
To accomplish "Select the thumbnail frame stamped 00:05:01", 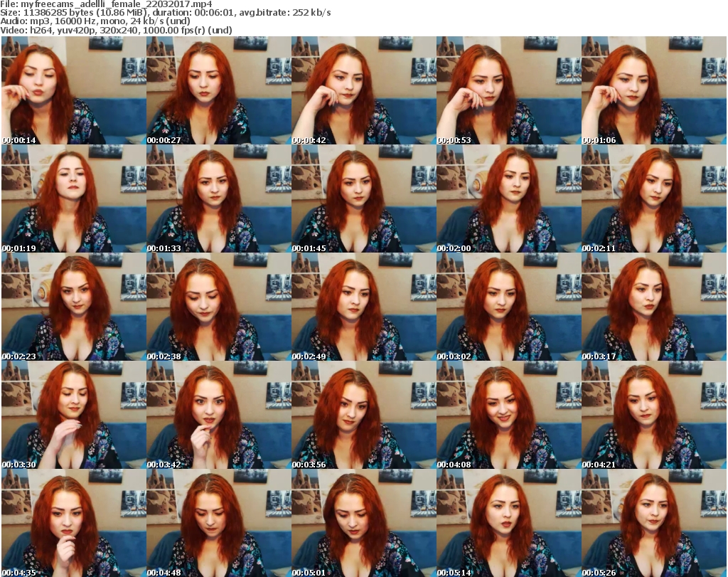I will pos(363,523).
